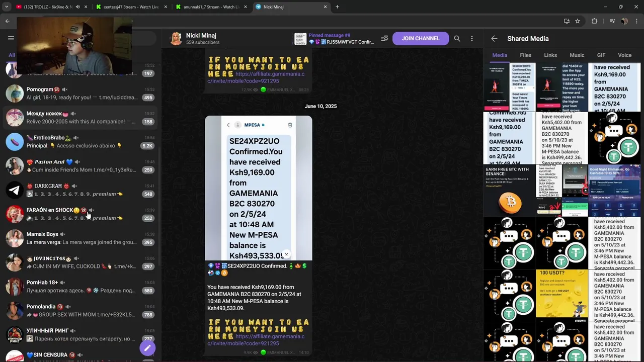
Task: Mute the TROLLZ tab audio icon
Action: coord(77,7)
